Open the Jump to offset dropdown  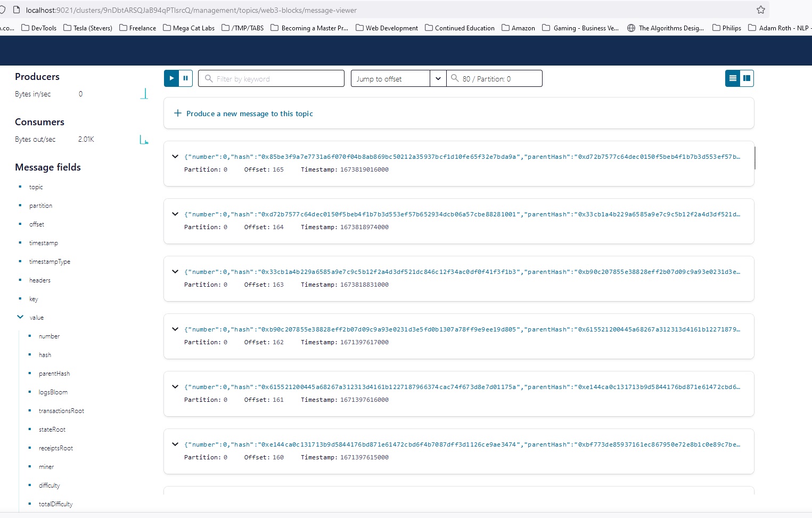[x=438, y=78]
